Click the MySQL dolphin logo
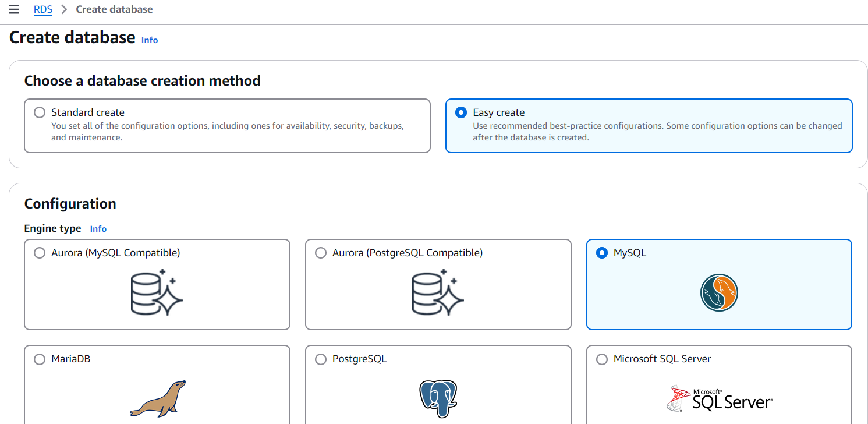Screen dimensions: 868x424 719,293
